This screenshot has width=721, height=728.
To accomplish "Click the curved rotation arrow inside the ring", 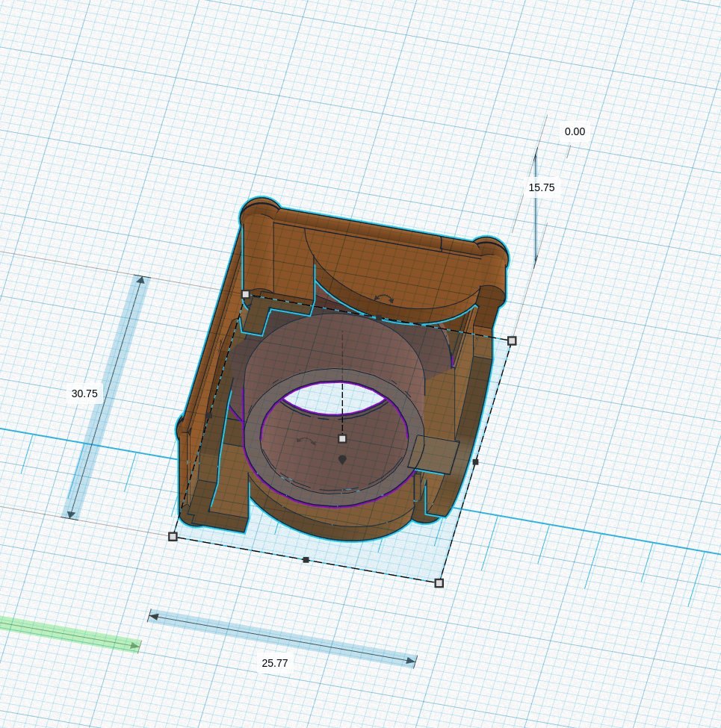I will (x=306, y=441).
